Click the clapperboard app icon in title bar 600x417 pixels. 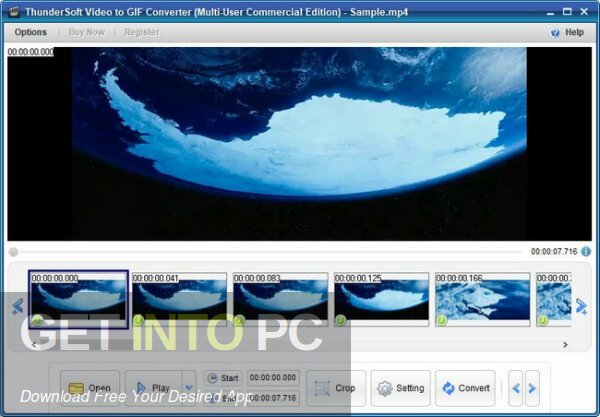[14, 12]
